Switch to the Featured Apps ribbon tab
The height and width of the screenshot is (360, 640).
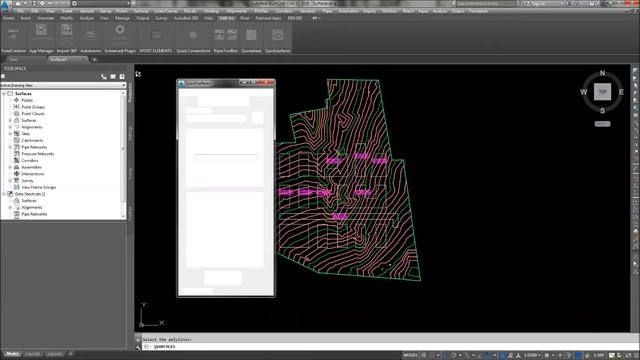click(268, 18)
